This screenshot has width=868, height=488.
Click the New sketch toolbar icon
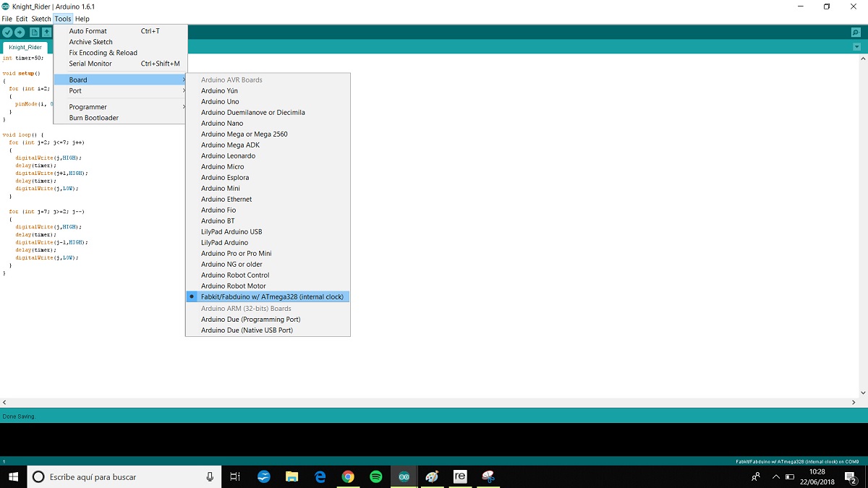click(x=34, y=33)
